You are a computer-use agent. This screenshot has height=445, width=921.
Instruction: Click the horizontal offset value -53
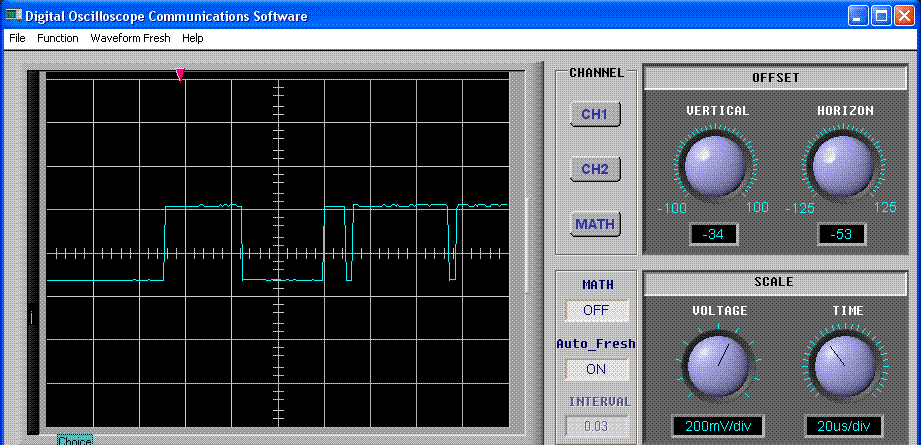click(842, 235)
